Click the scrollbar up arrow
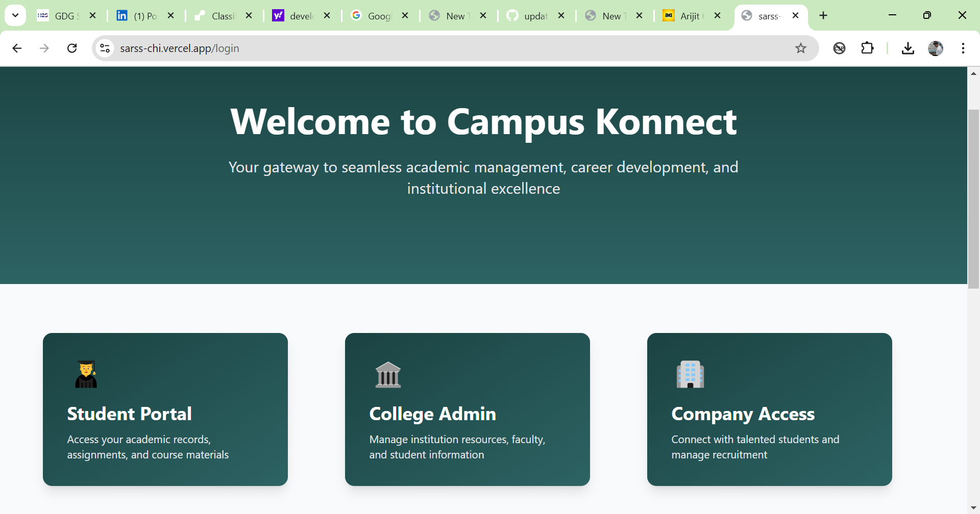980x514 pixels. click(x=973, y=73)
